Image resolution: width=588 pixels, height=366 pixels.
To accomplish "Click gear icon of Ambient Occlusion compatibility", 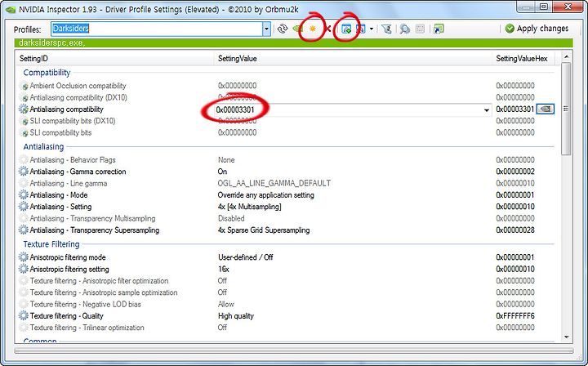I will point(24,86).
